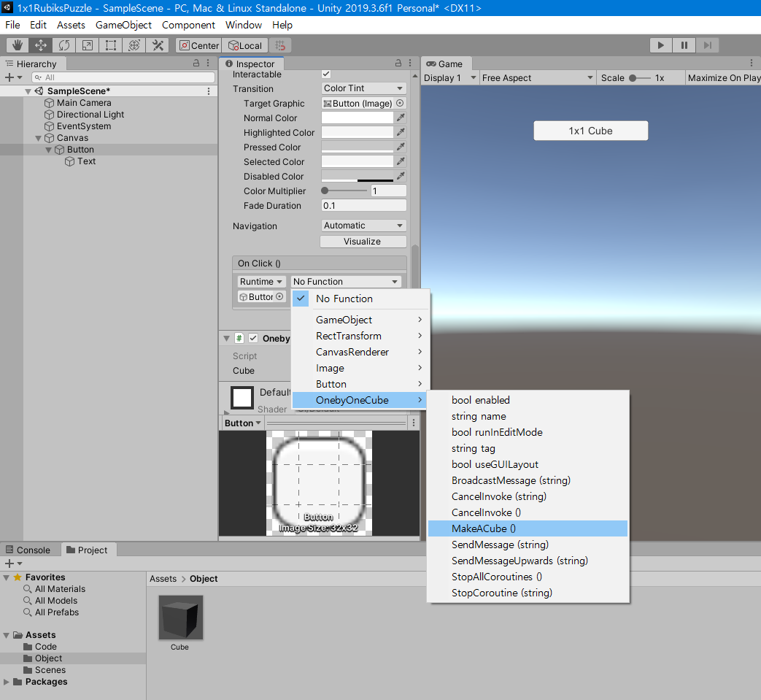Open Runtime call state dropdown
This screenshot has height=700, width=761.
(261, 282)
